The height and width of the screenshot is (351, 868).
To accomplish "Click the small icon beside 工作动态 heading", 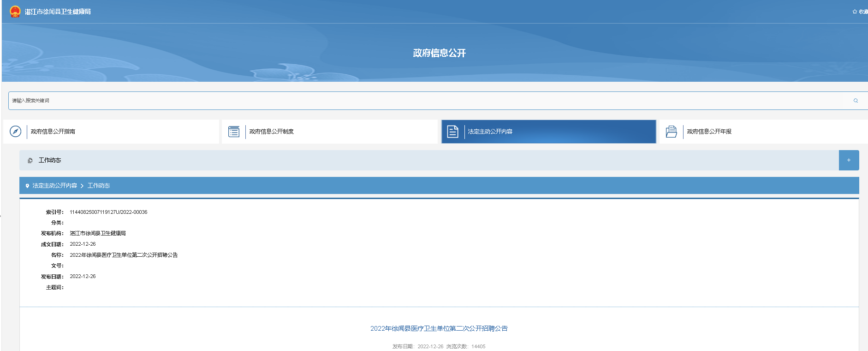I will [30, 160].
